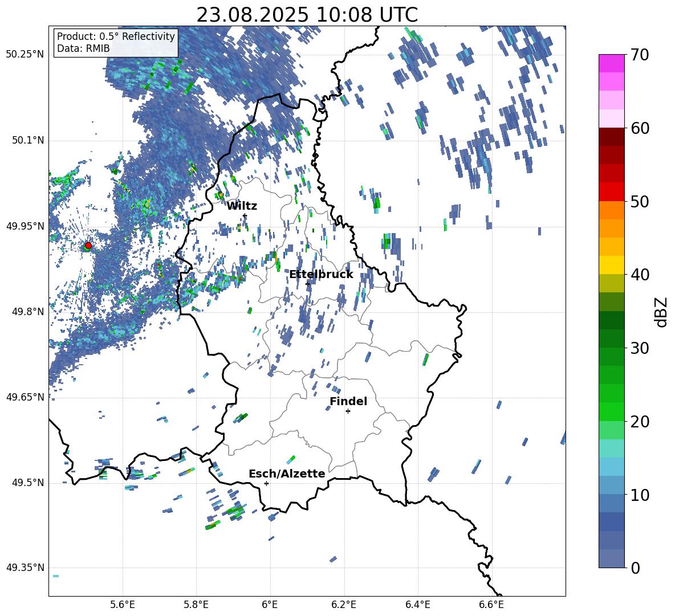Screen dimensions: 675x616
Task: Click the 6°E longitude label
Action: pos(270,605)
